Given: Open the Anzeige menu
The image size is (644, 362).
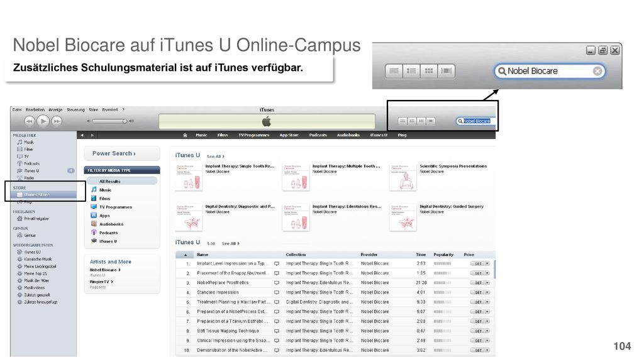Looking at the screenshot, I should tap(55, 110).
